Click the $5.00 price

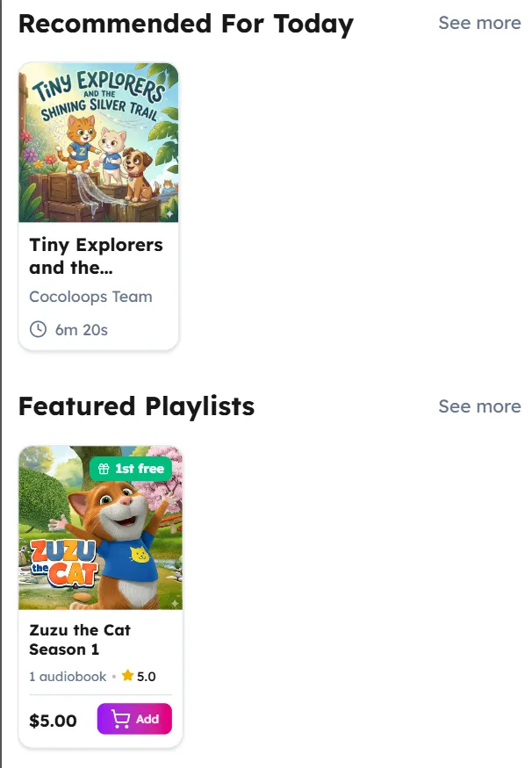click(53, 721)
